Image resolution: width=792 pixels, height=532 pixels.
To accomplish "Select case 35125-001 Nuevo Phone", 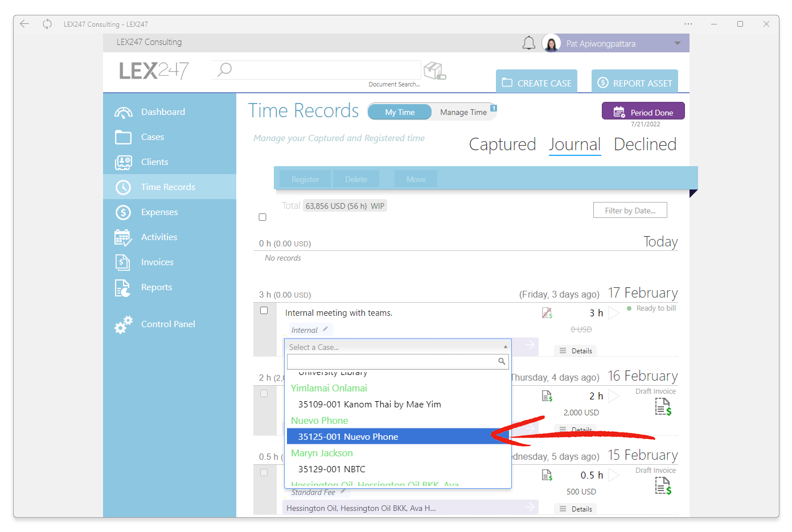I will click(x=399, y=436).
